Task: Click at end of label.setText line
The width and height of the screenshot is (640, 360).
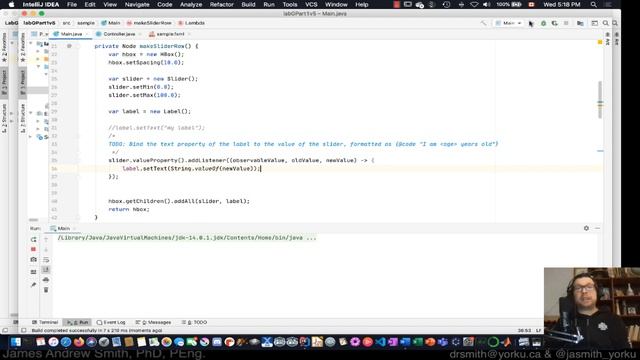Action: coord(261,169)
